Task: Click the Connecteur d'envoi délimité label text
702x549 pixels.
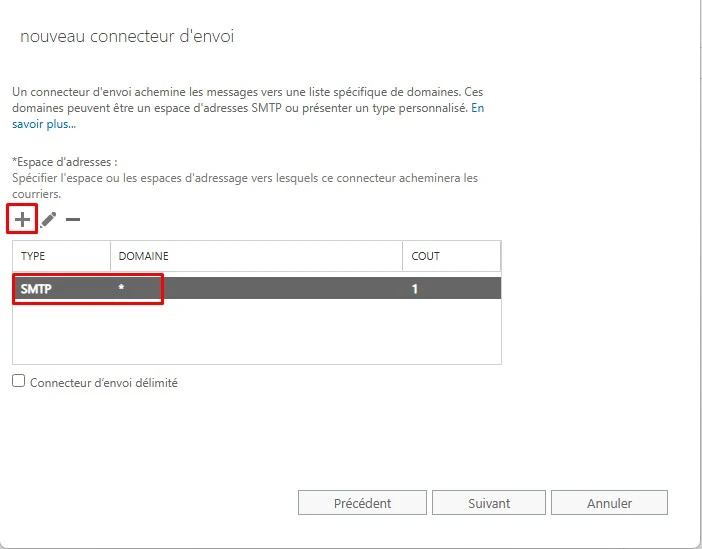Action: (x=104, y=383)
